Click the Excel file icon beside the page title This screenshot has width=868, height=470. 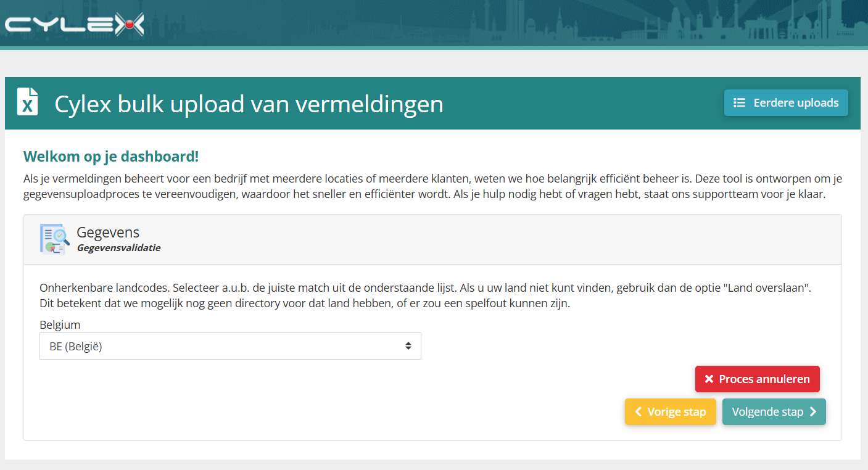pos(28,102)
